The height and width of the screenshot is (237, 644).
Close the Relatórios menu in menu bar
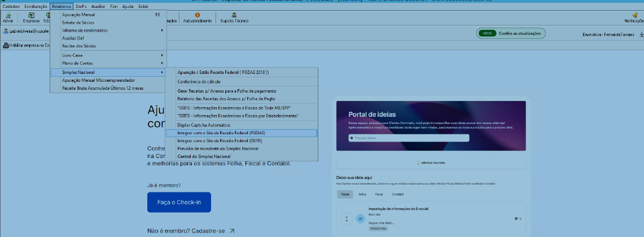tap(62, 7)
